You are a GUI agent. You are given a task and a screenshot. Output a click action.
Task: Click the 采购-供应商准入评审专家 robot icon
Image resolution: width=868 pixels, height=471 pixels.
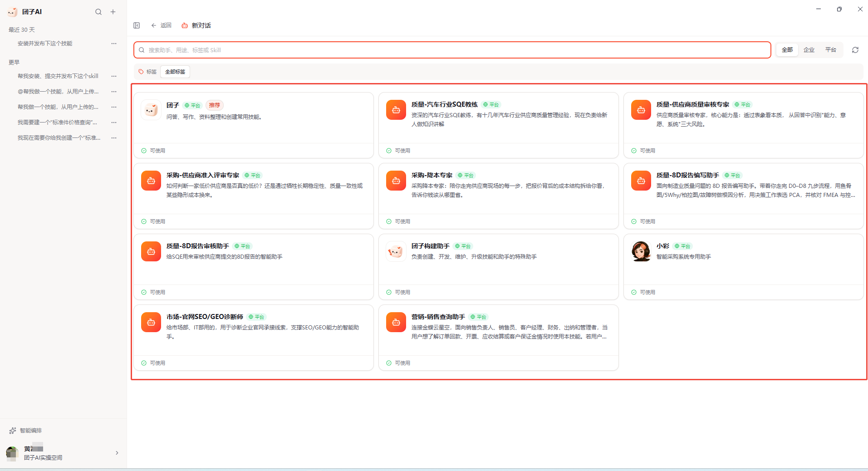(151, 181)
